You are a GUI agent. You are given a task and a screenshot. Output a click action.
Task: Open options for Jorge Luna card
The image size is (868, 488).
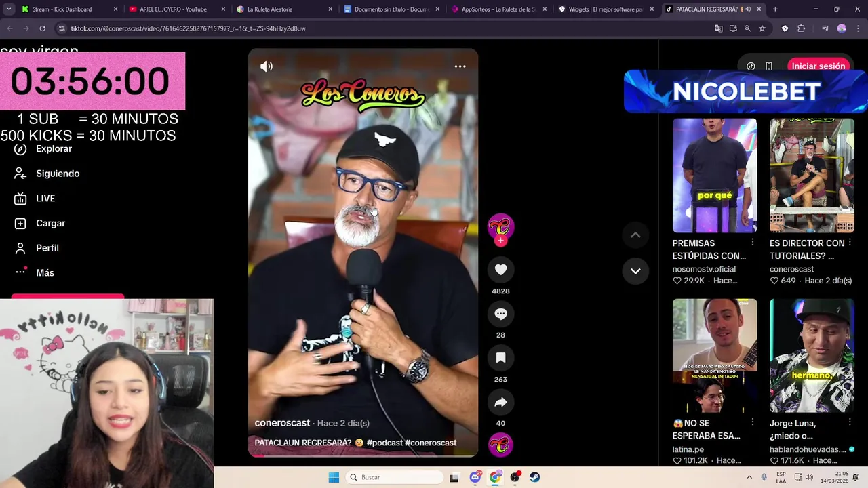click(850, 422)
